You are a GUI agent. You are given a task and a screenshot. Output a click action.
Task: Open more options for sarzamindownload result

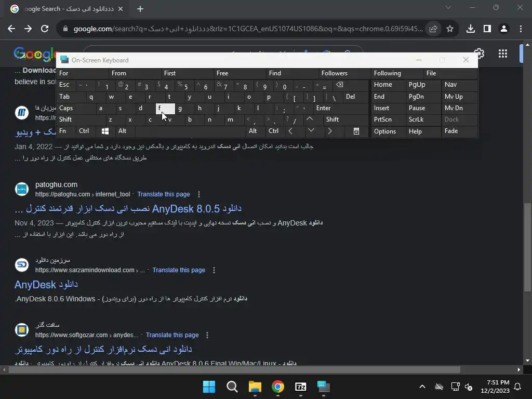coord(214,270)
